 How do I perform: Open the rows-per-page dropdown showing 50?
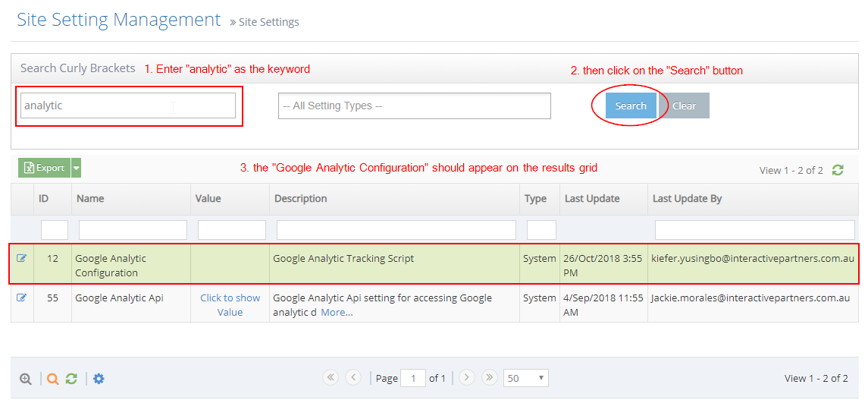point(526,379)
